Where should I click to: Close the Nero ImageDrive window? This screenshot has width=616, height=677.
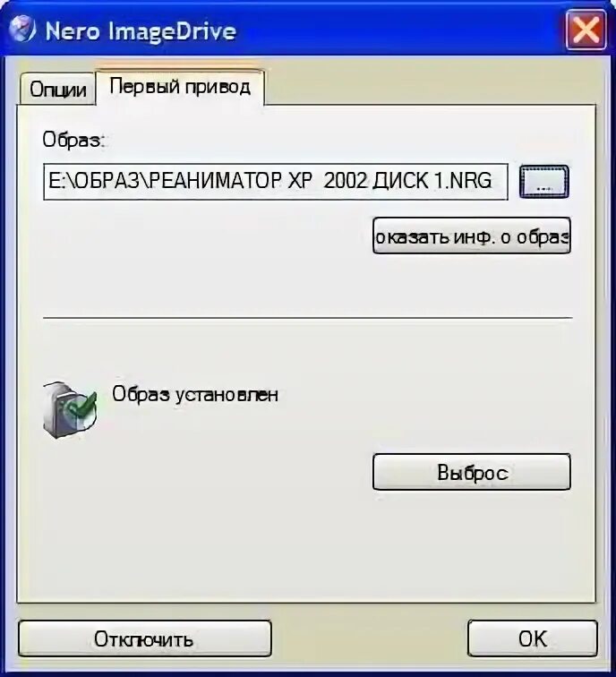click(586, 30)
